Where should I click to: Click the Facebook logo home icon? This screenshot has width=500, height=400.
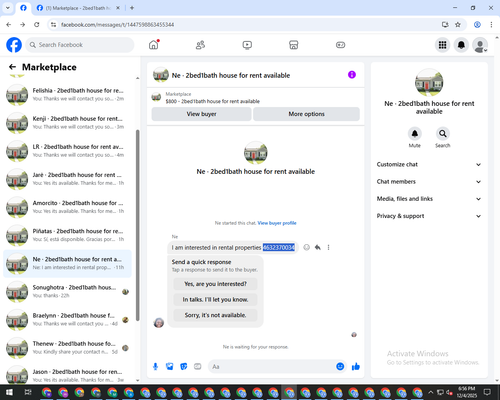click(14, 45)
